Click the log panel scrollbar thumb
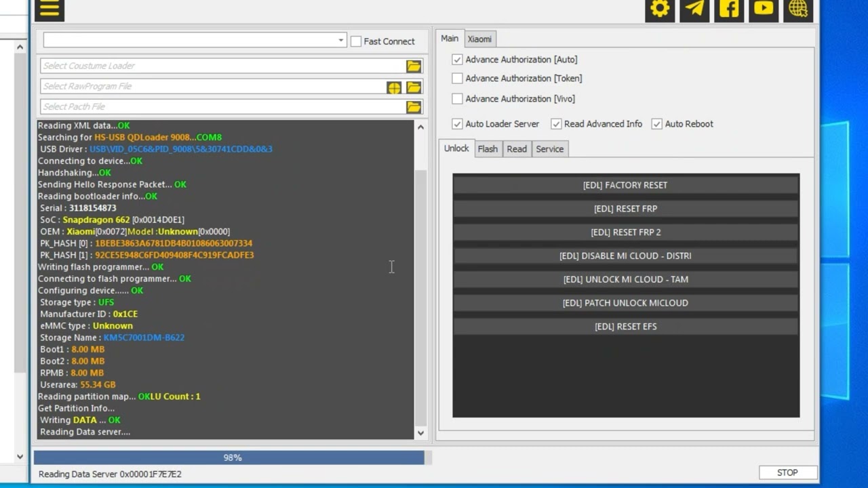The height and width of the screenshot is (488, 868). (420, 298)
